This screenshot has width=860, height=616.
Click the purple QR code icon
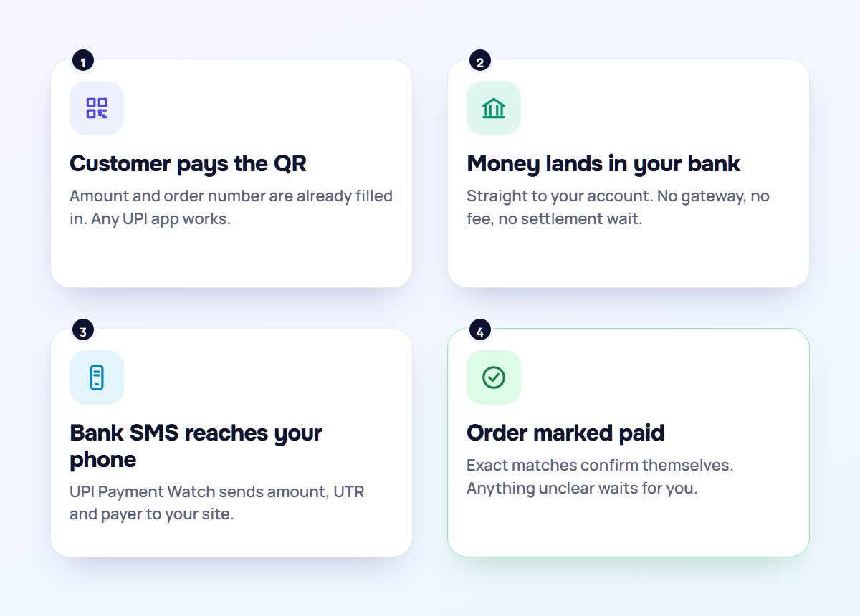click(97, 108)
